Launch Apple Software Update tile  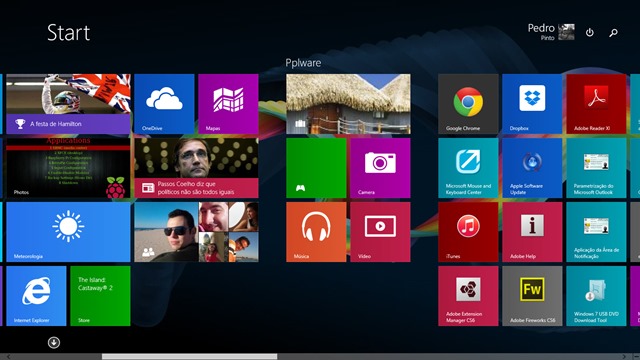[x=532, y=168]
